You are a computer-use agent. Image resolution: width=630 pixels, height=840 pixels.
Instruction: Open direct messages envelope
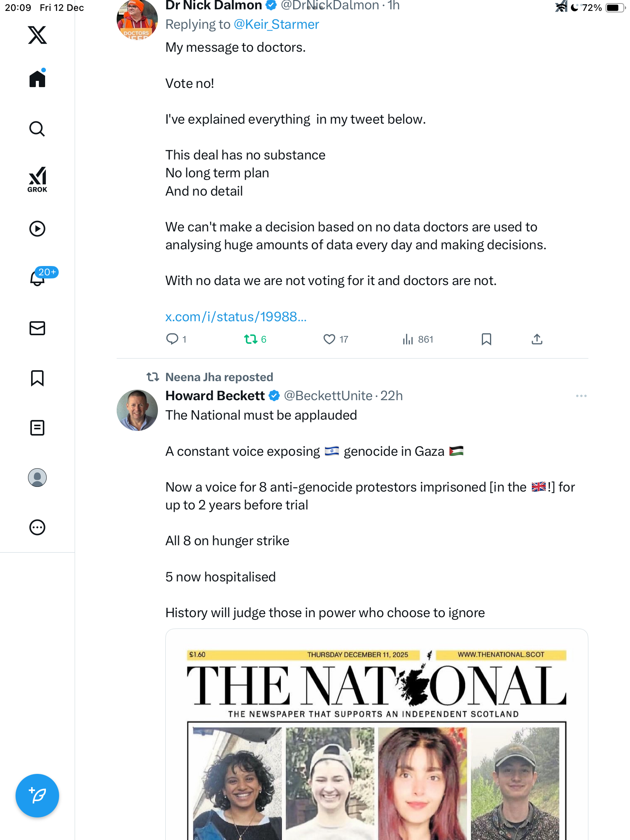pos(37,328)
